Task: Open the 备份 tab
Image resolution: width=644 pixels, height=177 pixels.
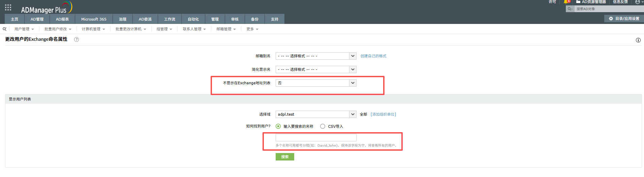Action: coord(255,19)
